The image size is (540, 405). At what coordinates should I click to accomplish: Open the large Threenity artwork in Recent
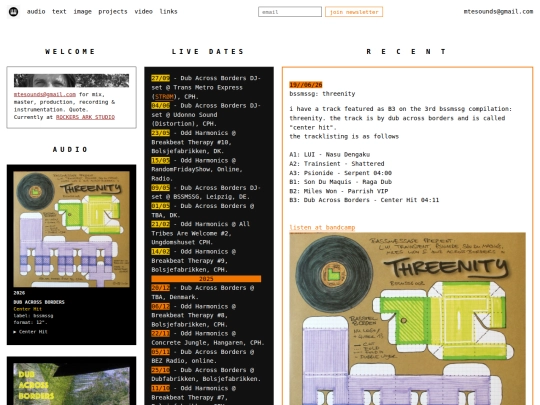[407, 319]
